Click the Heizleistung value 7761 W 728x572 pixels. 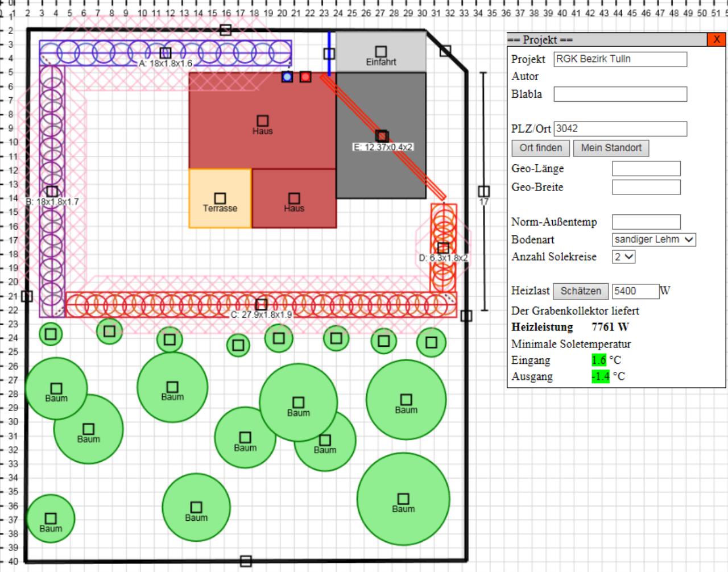(x=610, y=327)
